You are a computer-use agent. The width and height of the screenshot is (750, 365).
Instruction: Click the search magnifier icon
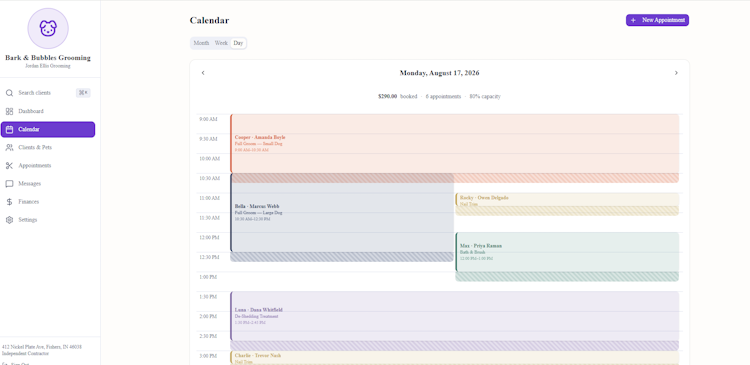9,93
